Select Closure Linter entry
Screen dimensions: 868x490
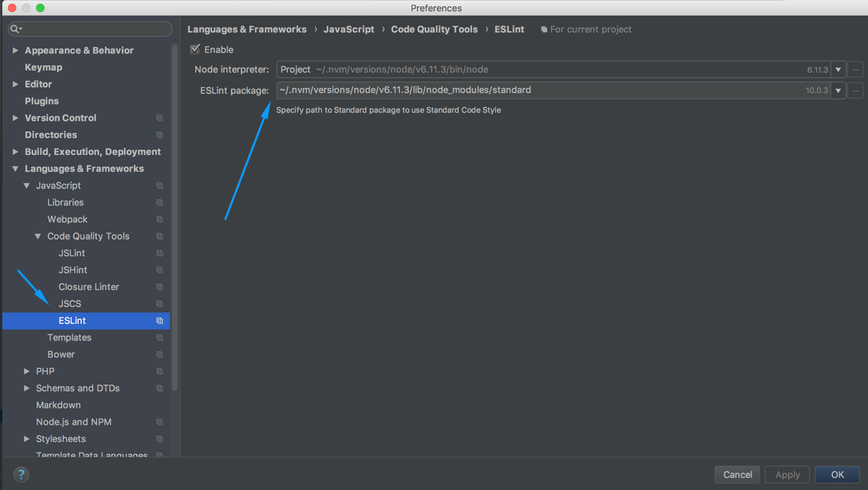click(89, 287)
